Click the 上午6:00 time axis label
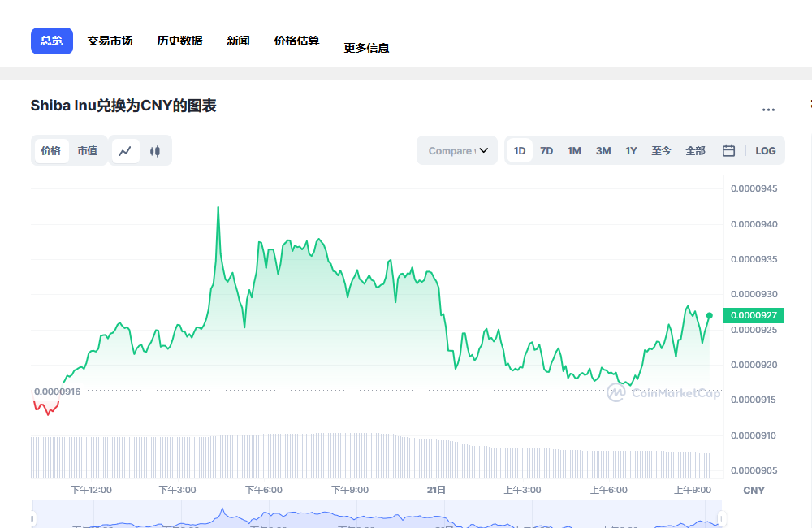The height and width of the screenshot is (528, 812). (x=609, y=490)
